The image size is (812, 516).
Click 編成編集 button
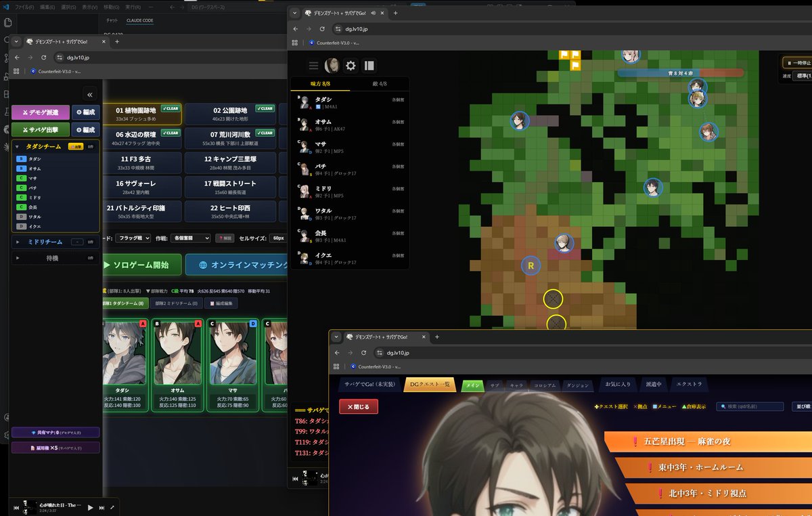pyautogui.click(x=221, y=303)
